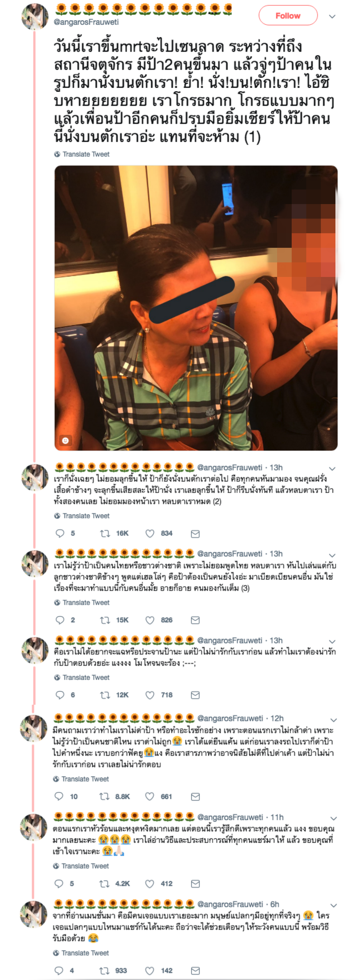This screenshot has height=980, width=359.
Task: Open the main tweet options chevron
Action: (332, 16)
